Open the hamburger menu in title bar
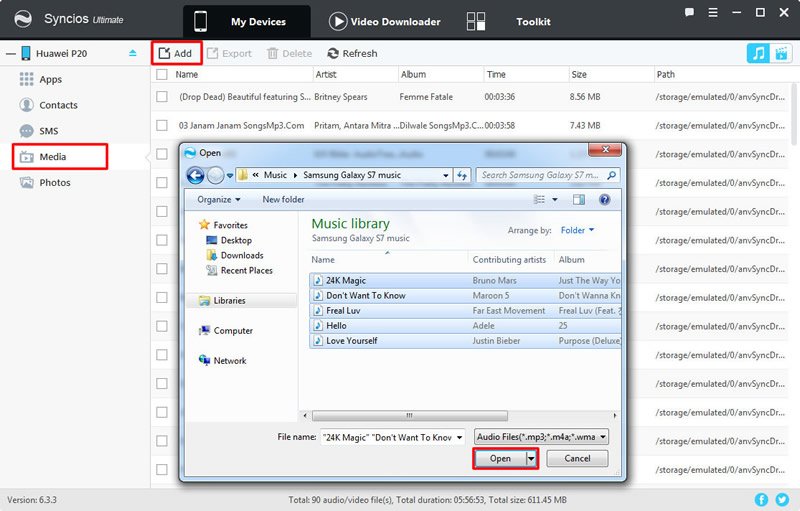800x511 pixels. tap(713, 13)
